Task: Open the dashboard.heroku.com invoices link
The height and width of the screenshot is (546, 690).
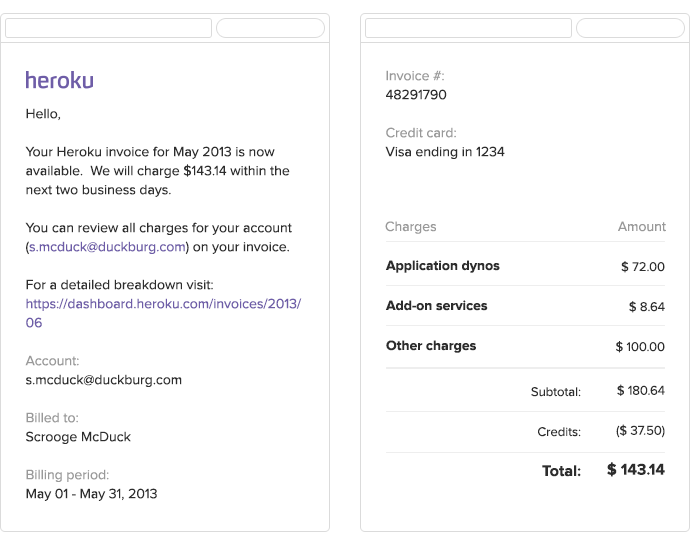Action: click(x=163, y=313)
